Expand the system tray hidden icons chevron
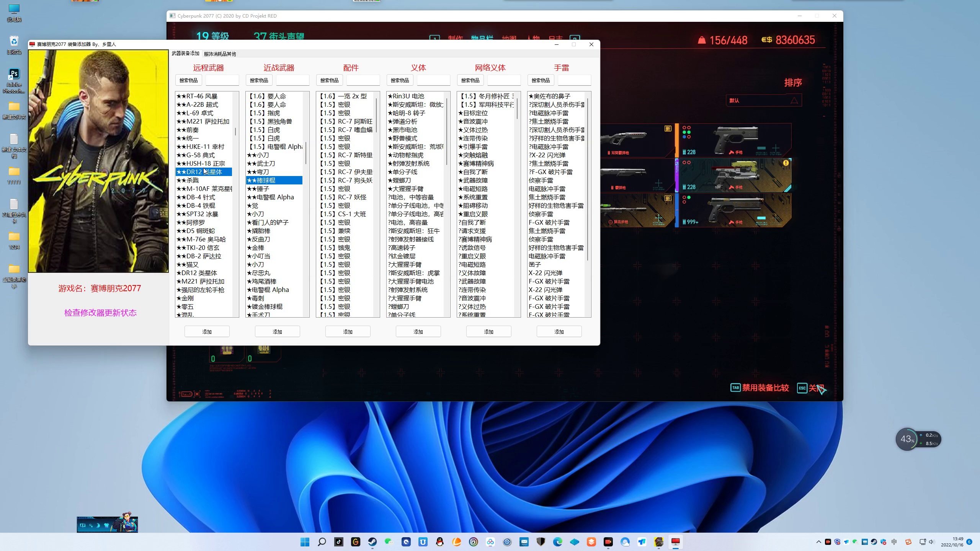Viewport: 980px width, 551px height. pos(819,542)
